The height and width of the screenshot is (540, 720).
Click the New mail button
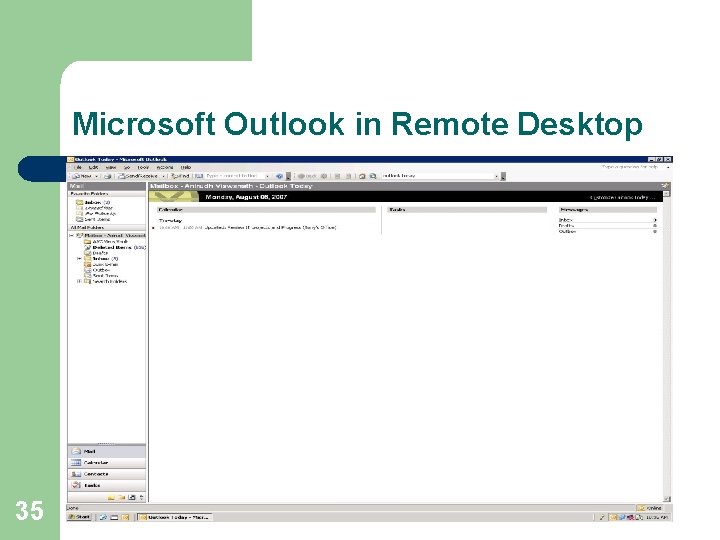point(82,176)
